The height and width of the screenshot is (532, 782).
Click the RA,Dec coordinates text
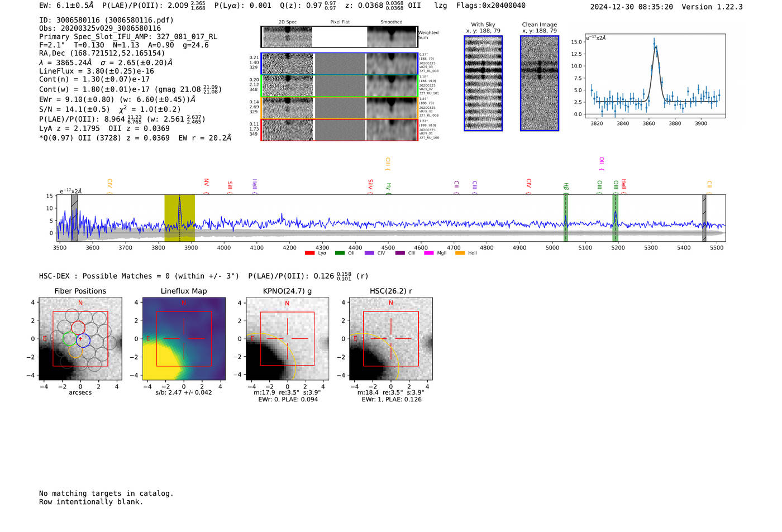tap(102, 54)
